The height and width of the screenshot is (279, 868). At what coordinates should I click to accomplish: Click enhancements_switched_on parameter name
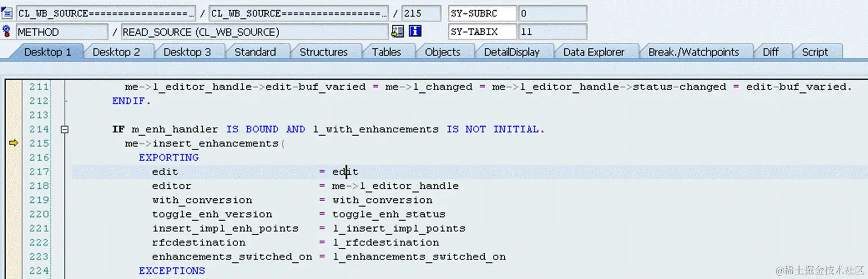click(x=232, y=257)
